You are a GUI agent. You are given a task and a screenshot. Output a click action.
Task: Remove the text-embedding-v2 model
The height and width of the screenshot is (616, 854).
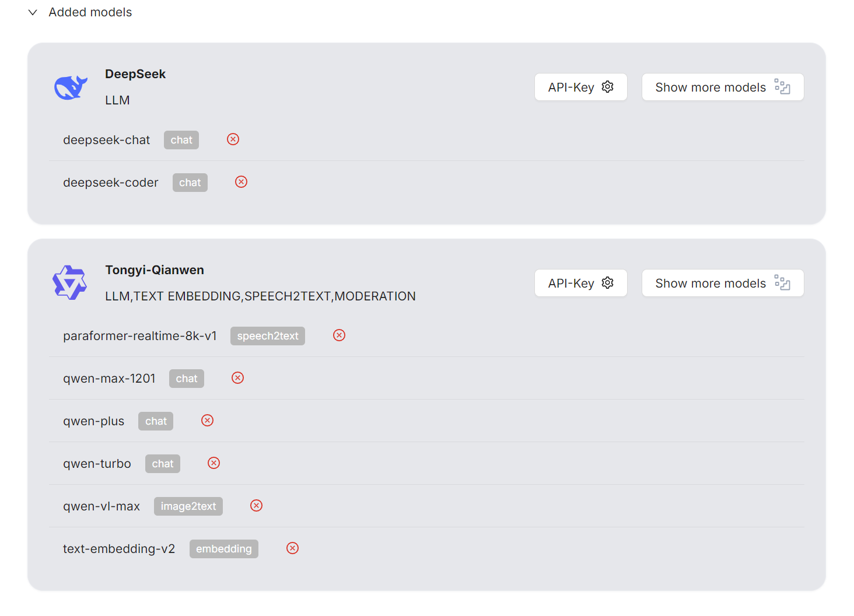click(292, 548)
